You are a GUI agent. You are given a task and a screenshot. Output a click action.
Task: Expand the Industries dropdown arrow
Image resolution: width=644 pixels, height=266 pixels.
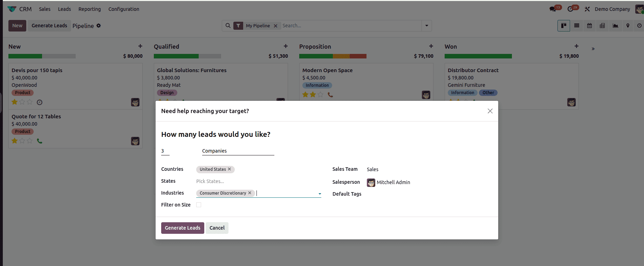point(320,194)
